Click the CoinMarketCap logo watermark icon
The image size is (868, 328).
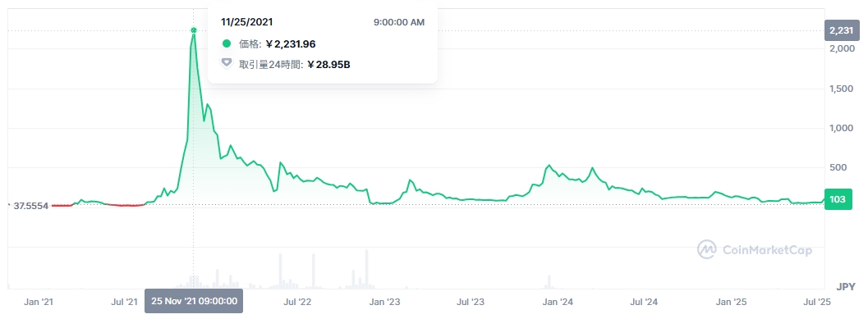[707, 249]
